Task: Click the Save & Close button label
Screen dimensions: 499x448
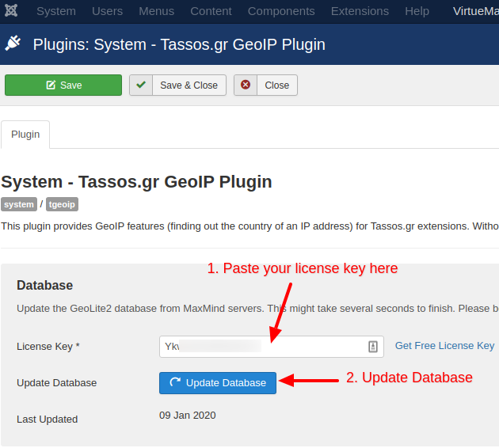Action: pos(189,85)
